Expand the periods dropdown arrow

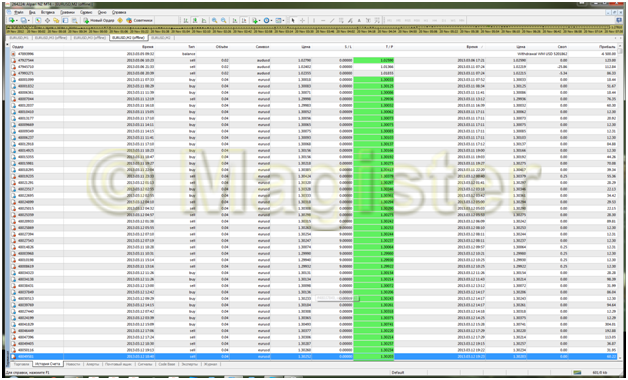tap(272, 20)
